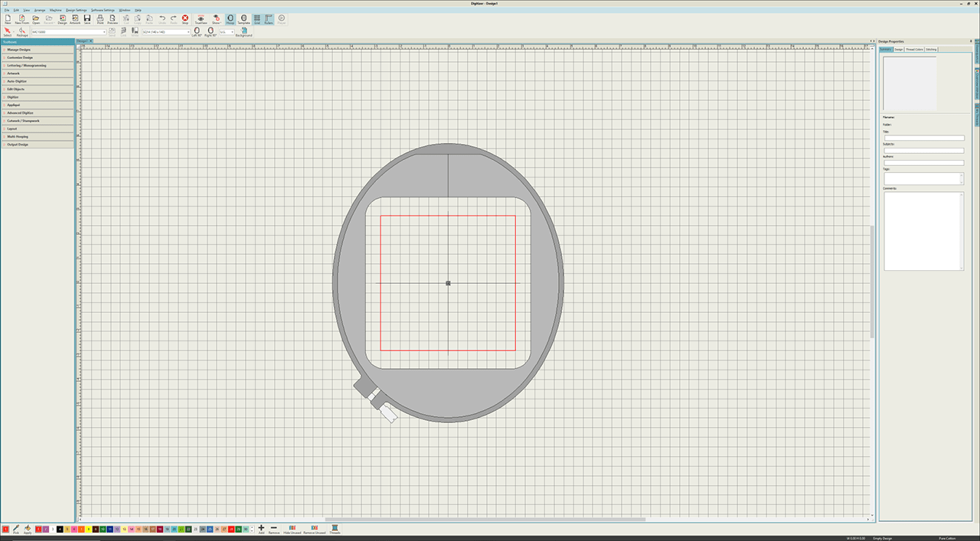Choose the Reshape tool

(22, 32)
